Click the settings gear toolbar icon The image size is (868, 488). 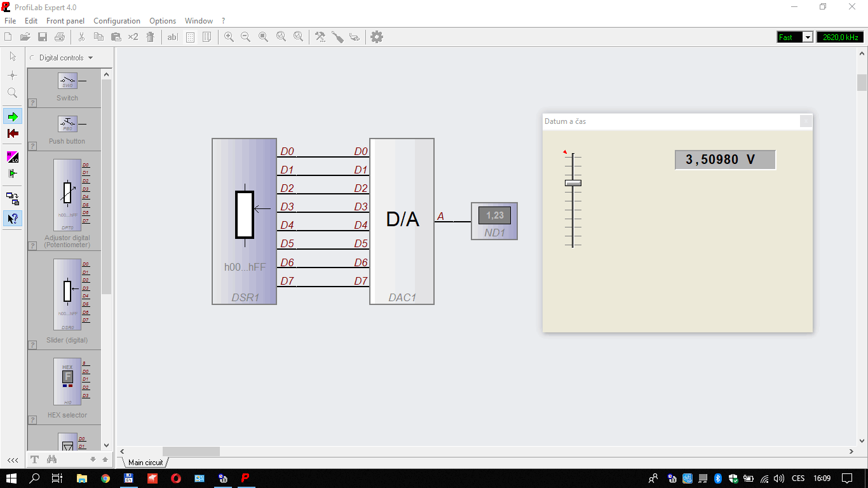(x=377, y=37)
